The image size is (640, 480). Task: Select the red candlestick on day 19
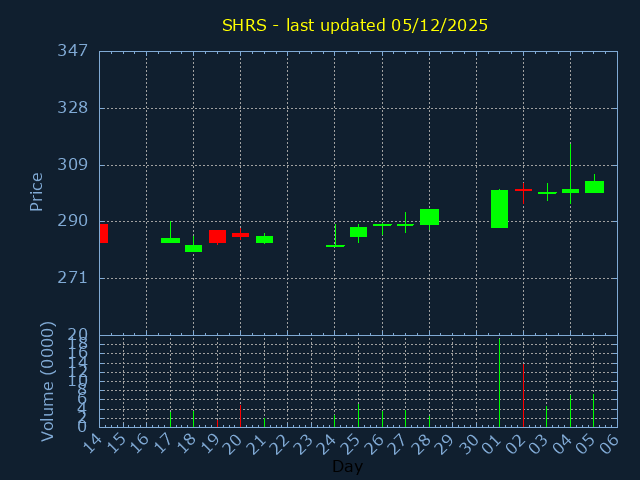click(217, 237)
